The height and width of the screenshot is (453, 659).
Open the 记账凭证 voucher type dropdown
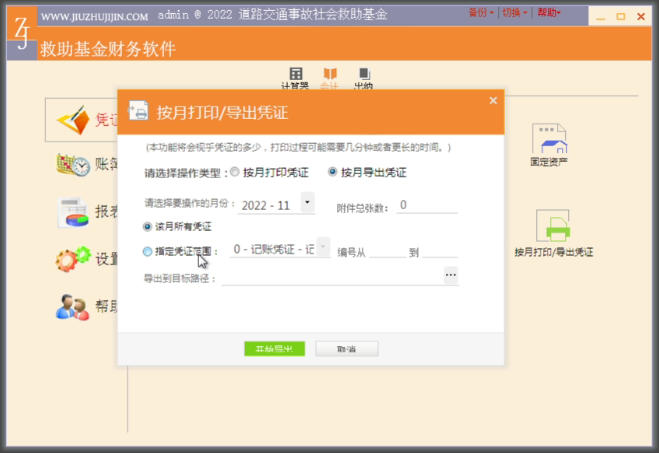pyautogui.click(x=322, y=247)
